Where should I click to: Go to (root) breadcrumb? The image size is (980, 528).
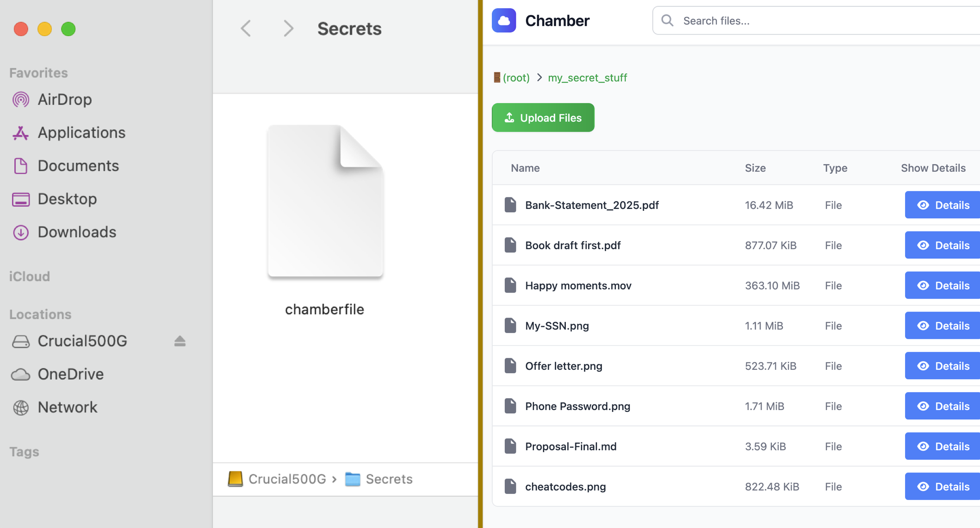click(x=515, y=78)
